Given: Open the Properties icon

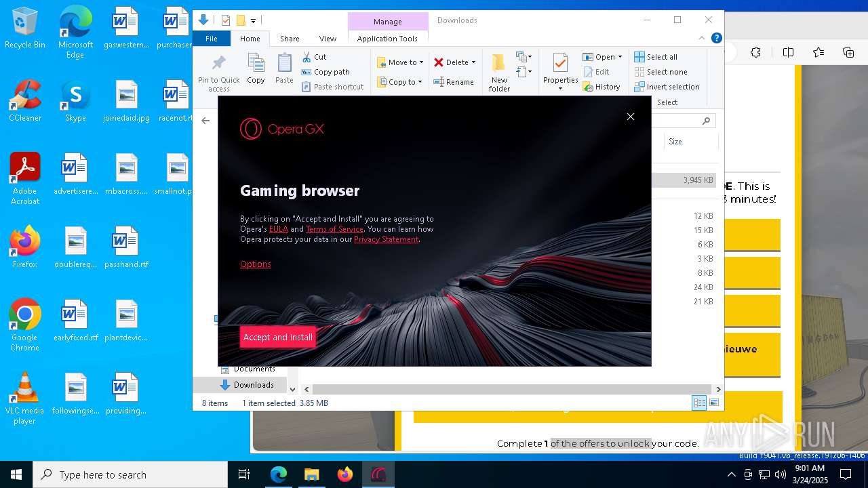Looking at the screenshot, I should click(560, 63).
